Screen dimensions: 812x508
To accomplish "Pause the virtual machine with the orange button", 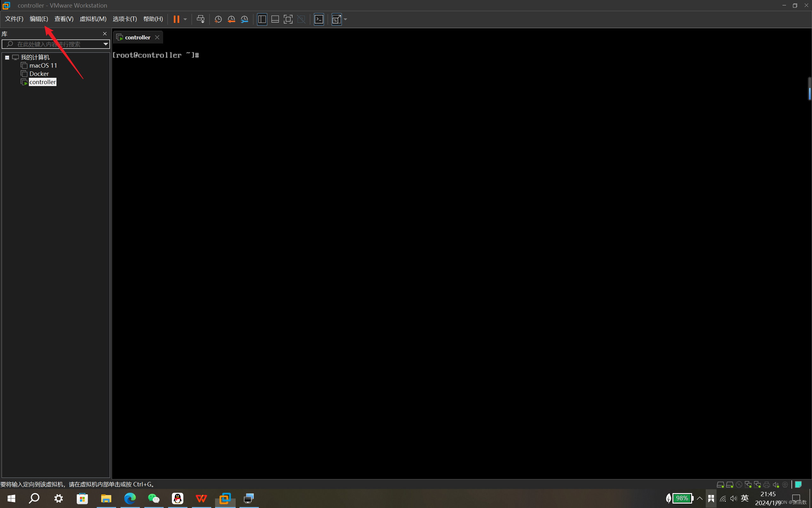I will (176, 19).
